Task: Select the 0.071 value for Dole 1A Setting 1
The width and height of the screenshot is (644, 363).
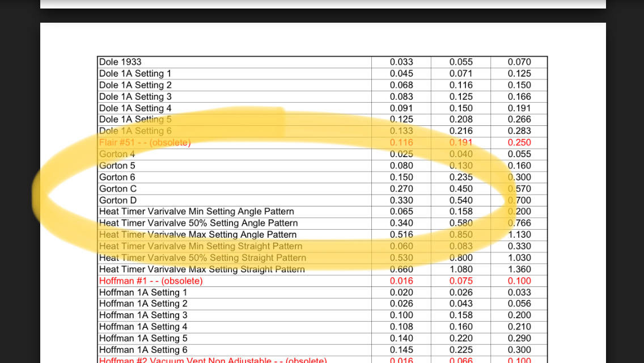Action: 461,74
